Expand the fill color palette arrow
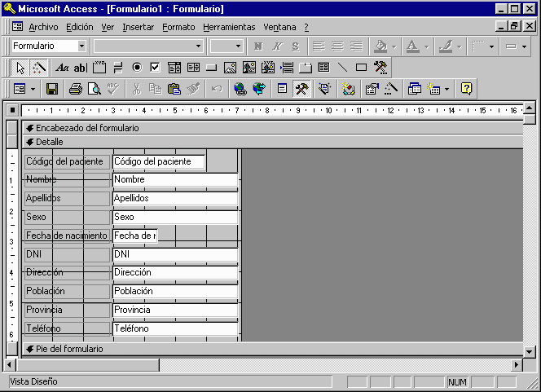Image resolution: width=541 pixels, height=392 pixels. (394, 46)
